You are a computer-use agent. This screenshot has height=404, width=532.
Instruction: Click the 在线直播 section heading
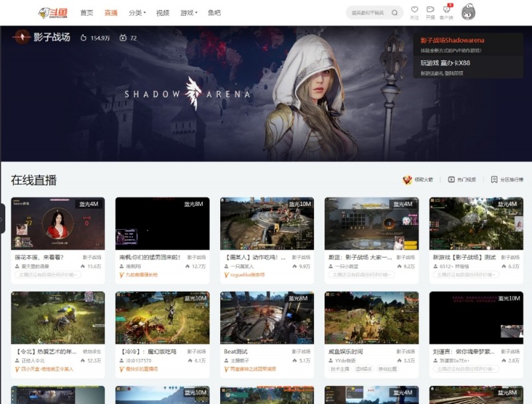[x=34, y=180]
